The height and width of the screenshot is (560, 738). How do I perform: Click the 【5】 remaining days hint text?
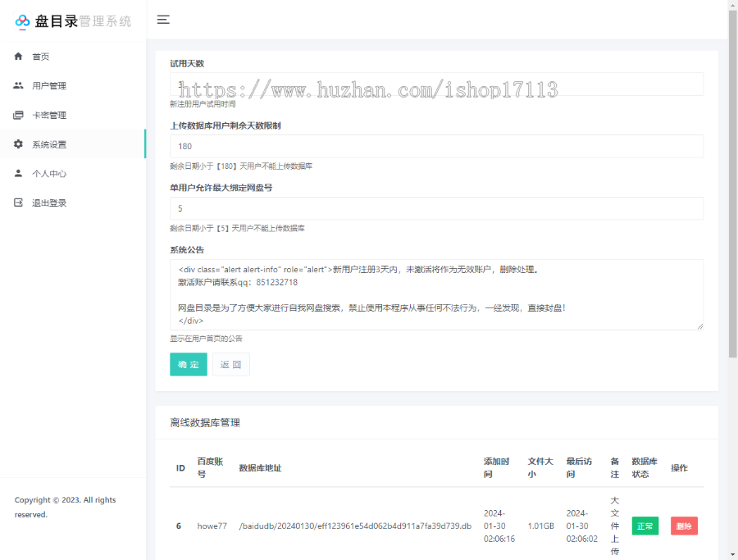237,228
